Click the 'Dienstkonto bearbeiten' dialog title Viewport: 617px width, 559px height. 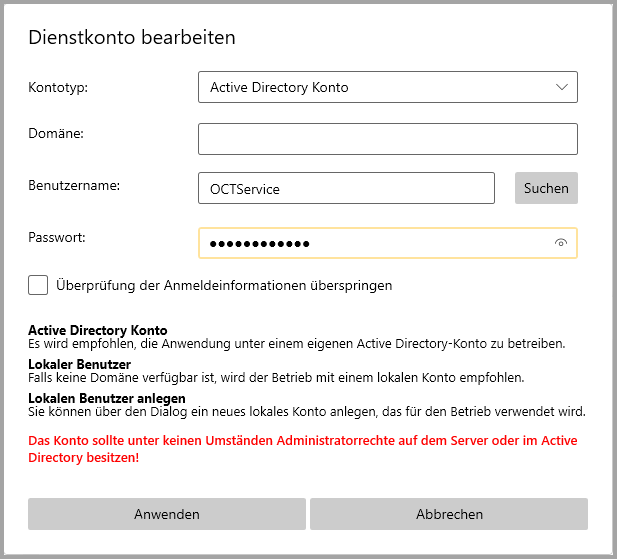[132, 38]
